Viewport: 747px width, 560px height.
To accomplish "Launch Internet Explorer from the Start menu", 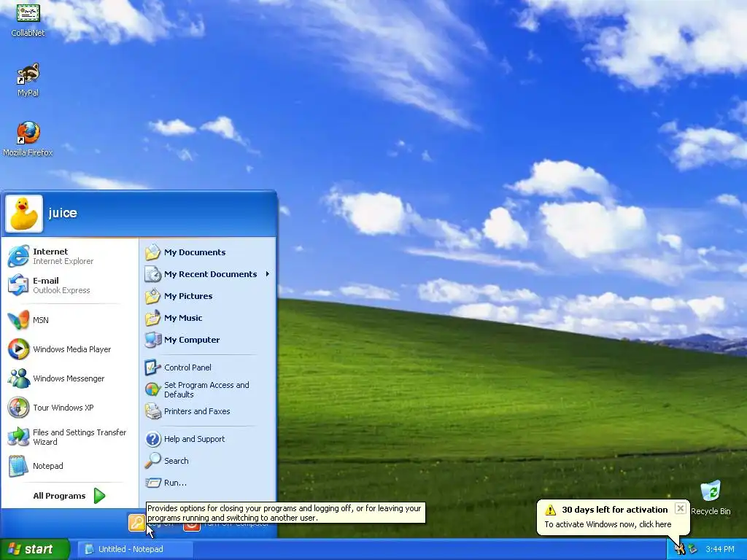I will [x=70, y=256].
